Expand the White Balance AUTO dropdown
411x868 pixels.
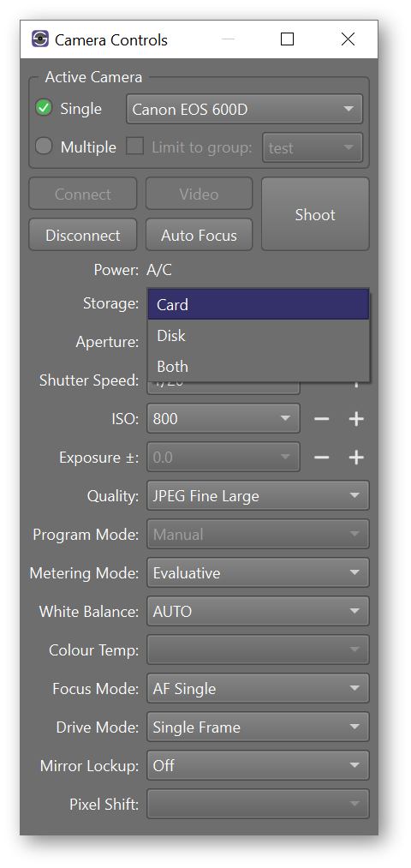[258, 612]
